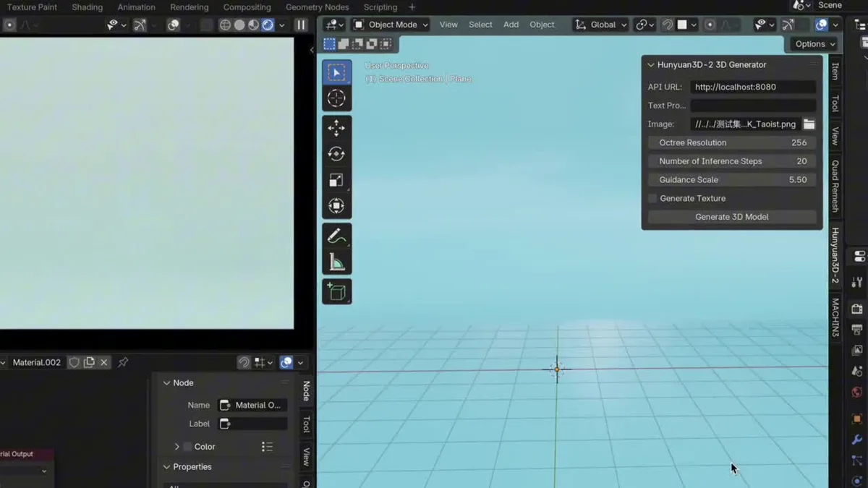
Task: Activate the Transform tool
Action: click(x=336, y=206)
